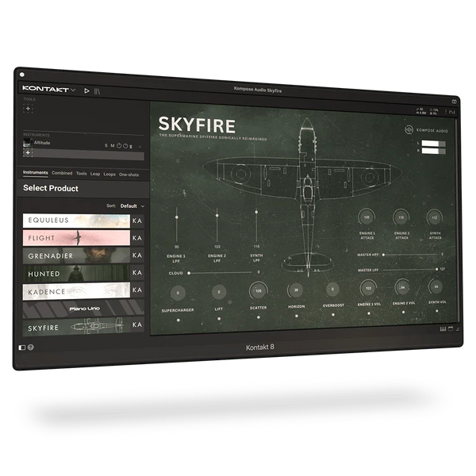Click the level meter on Altitude row
The image size is (476, 476).
pyautogui.click(x=131, y=147)
